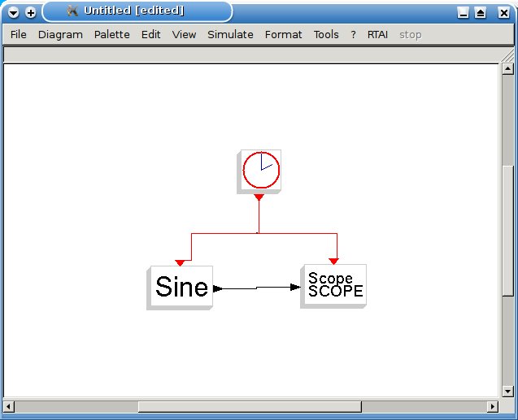
Task: Click the window menu icon in the title bar
Action: pos(14,12)
